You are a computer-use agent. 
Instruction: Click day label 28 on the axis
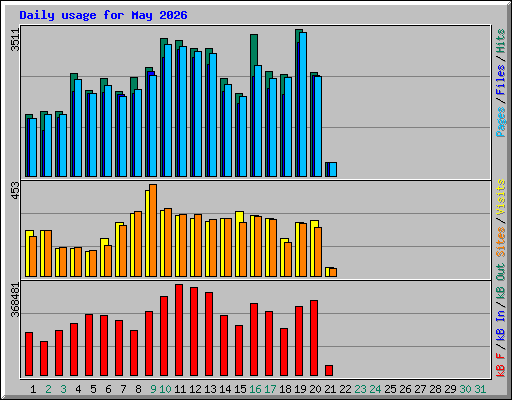[435, 389]
